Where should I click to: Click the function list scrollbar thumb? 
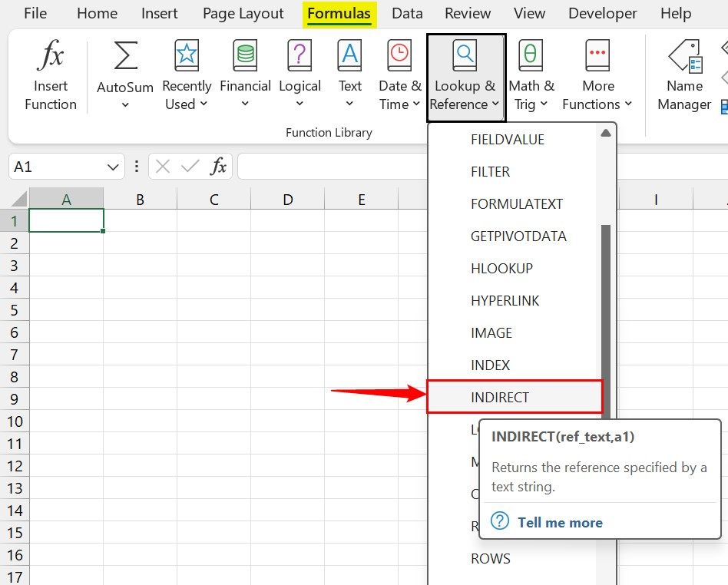(606, 320)
